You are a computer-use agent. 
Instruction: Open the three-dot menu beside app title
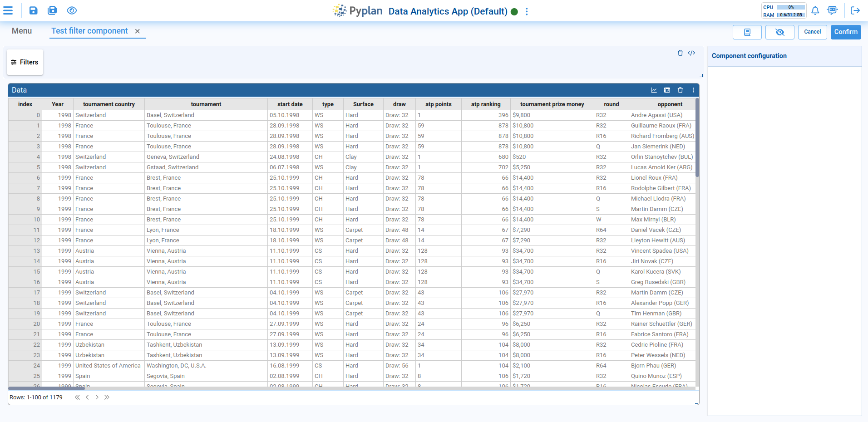(527, 12)
